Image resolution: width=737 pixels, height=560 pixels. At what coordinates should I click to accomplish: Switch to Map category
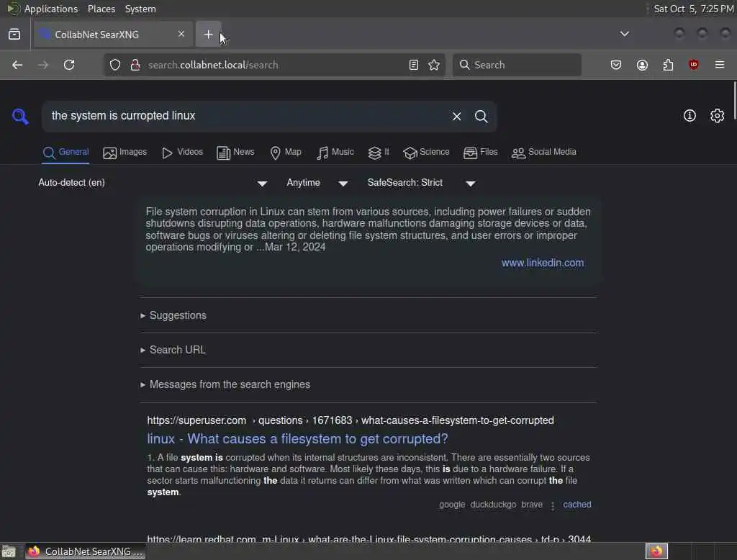(x=285, y=153)
